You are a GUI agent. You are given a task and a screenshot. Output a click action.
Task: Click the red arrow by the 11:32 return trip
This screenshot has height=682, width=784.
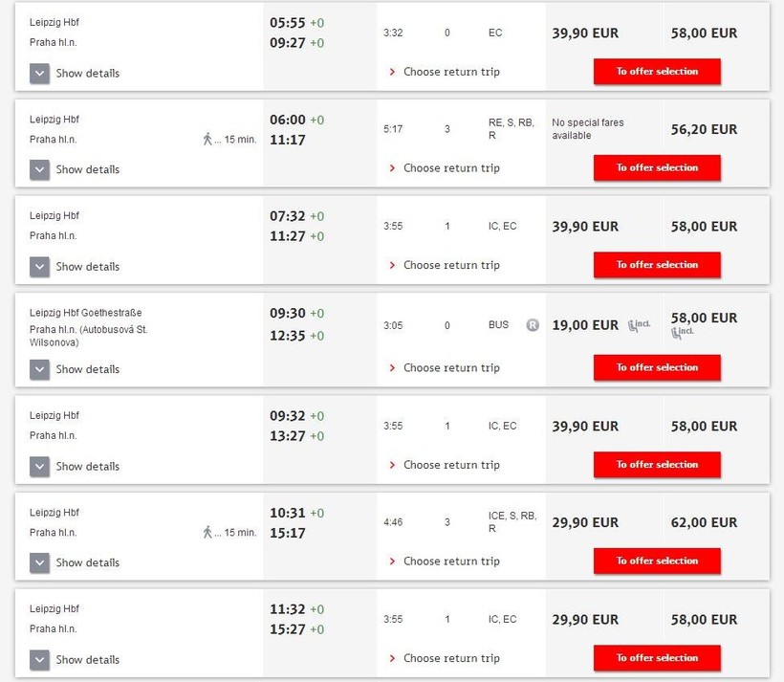click(392, 658)
